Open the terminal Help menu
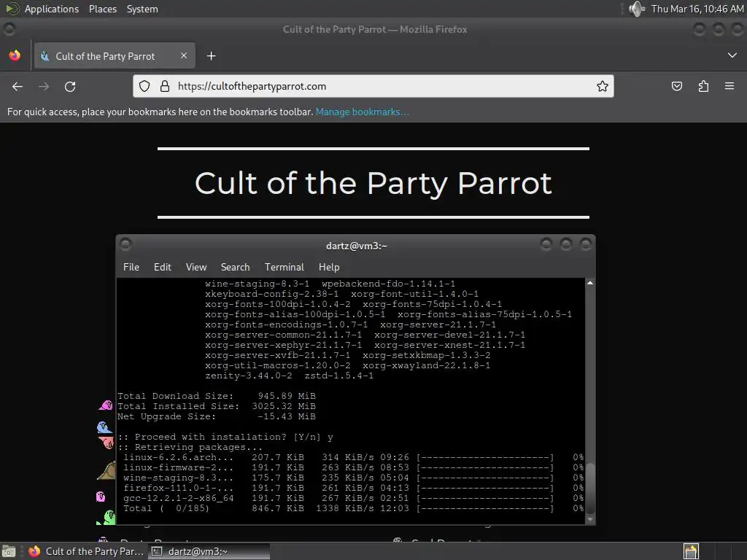This screenshot has height=560, width=747. coord(329,267)
